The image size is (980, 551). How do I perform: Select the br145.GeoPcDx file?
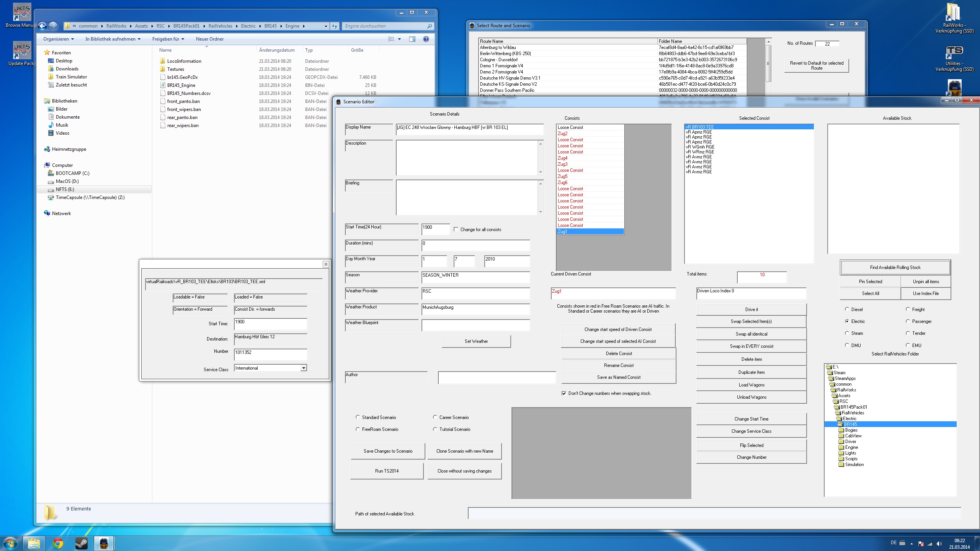[182, 77]
